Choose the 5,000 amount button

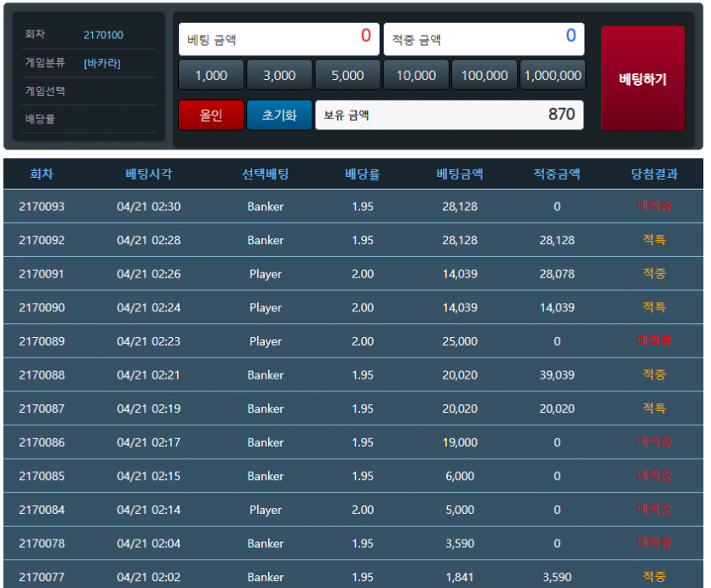pos(347,75)
